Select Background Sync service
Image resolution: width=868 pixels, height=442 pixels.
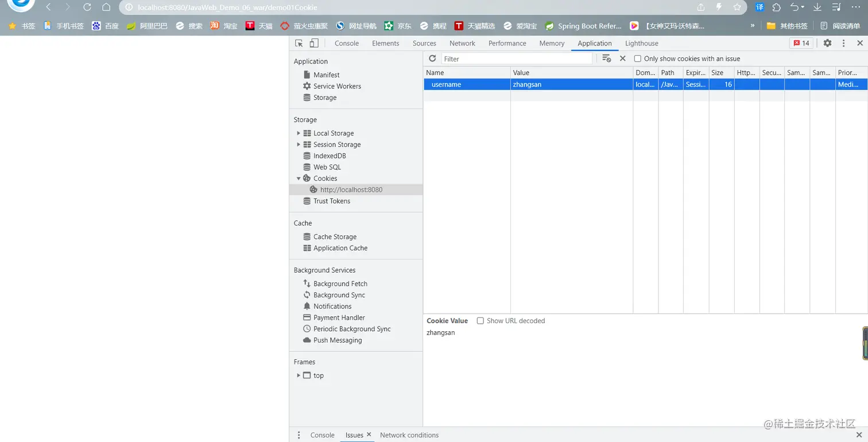click(x=339, y=295)
